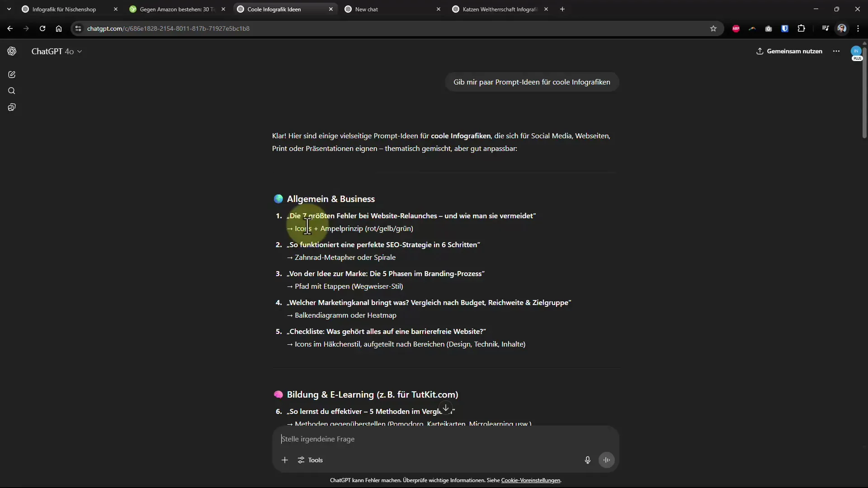Click Gemeinsam nutzen share button
The image size is (868, 488).
click(x=789, y=51)
